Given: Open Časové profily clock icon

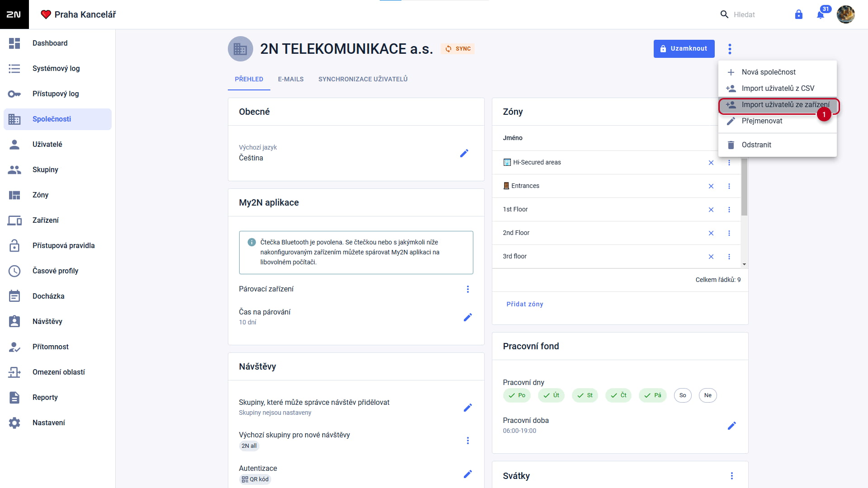Looking at the screenshot, I should point(14,271).
